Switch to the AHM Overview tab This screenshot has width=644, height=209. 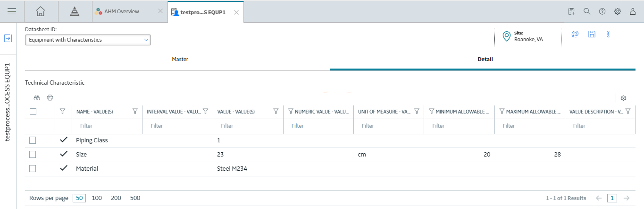tap(122, 11)
